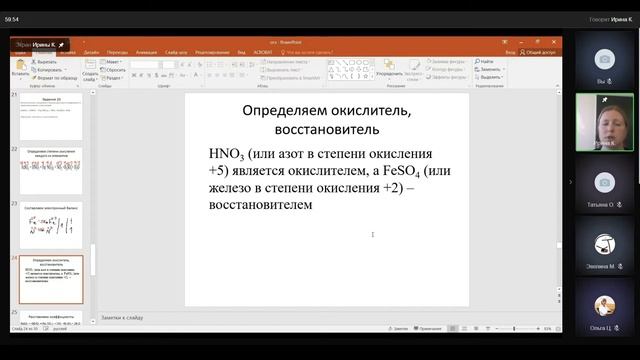Select oval shape in shapes gallery
640x360 pixels.
coord(359,62)
